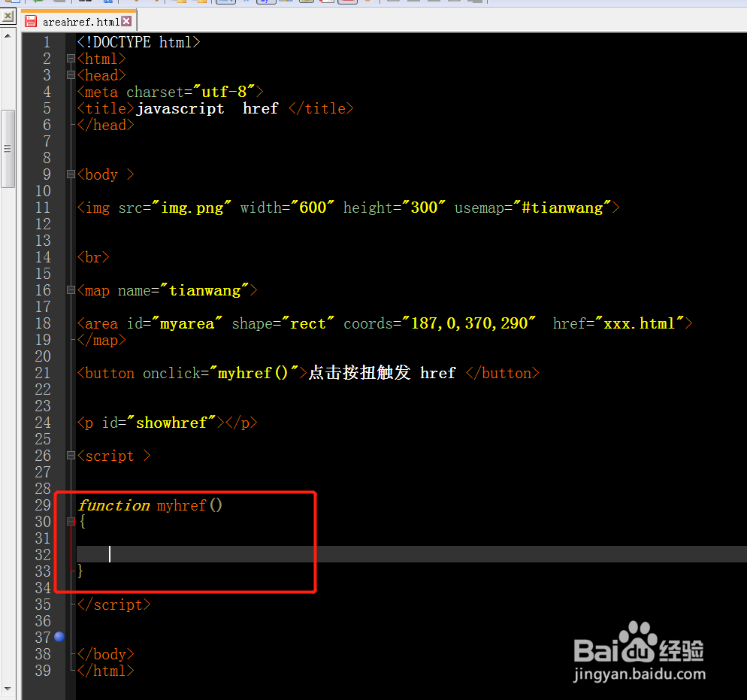Collapse the <map name> fold marker on line 16

[x=71, y=290]
